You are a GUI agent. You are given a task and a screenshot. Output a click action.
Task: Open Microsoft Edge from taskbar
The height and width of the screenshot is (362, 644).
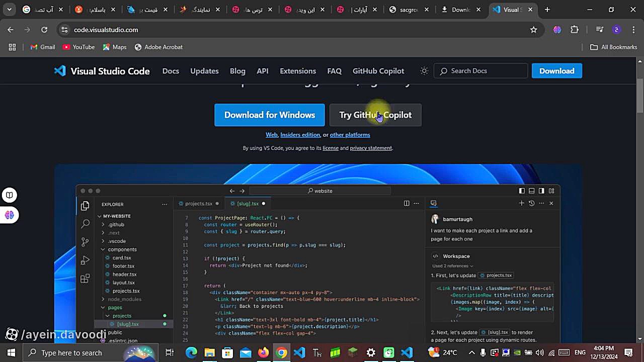tap(191, 352)
